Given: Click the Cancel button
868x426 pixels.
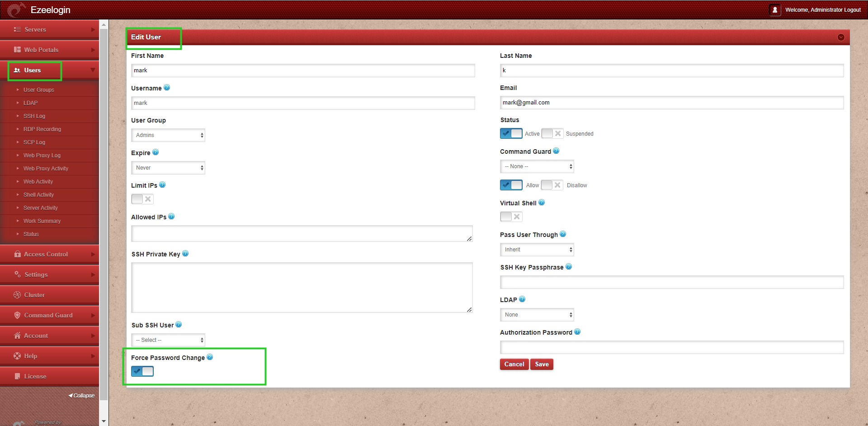Looking at the screenshot, I should click(514, 364).
